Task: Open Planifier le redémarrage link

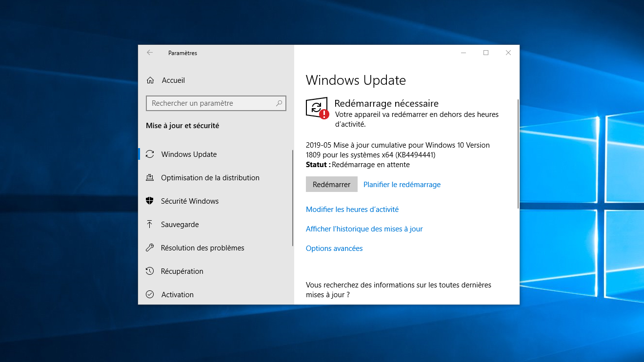Action: (x=402, y=185)
